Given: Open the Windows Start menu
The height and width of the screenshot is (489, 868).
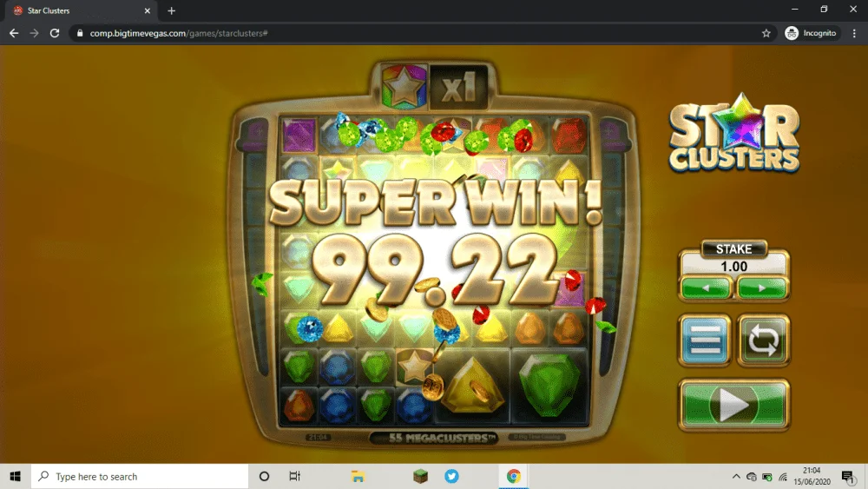Looking at the screenshot, I should tap(15, 476).
